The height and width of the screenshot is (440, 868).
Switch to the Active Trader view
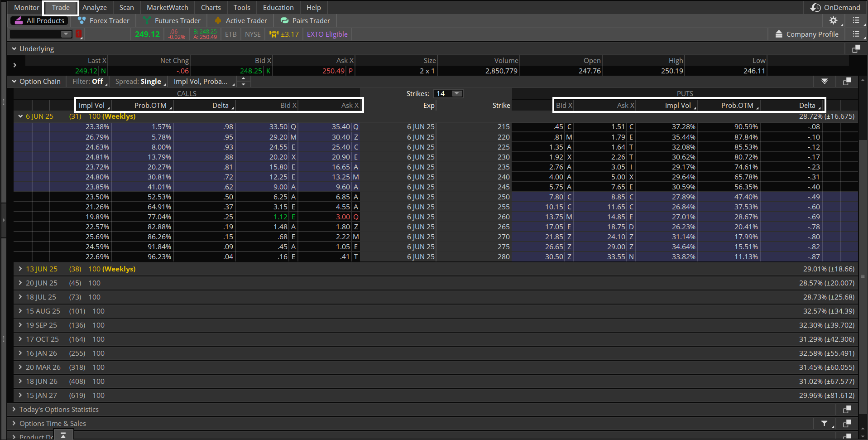240,20
